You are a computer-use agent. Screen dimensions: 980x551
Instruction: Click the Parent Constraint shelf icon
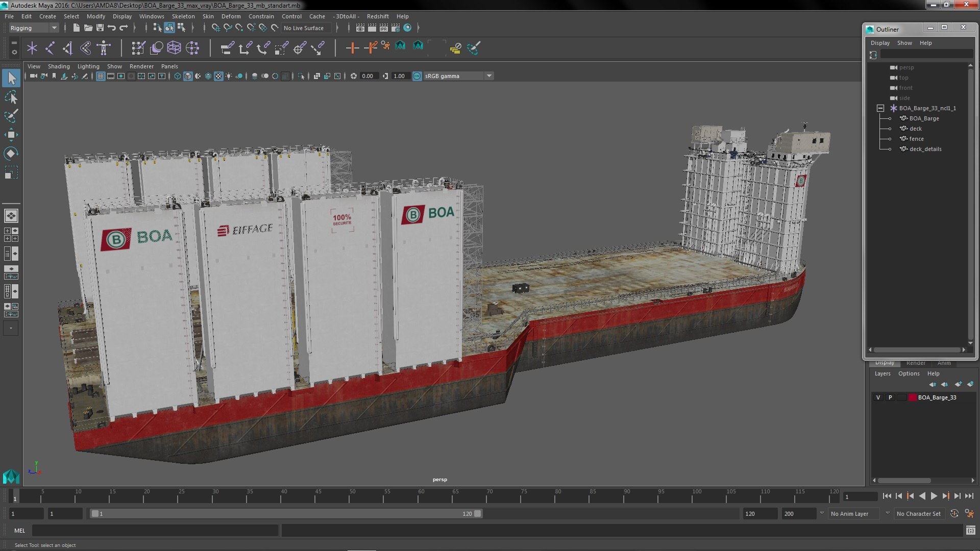pyautogui.click(x=227, y=48)
